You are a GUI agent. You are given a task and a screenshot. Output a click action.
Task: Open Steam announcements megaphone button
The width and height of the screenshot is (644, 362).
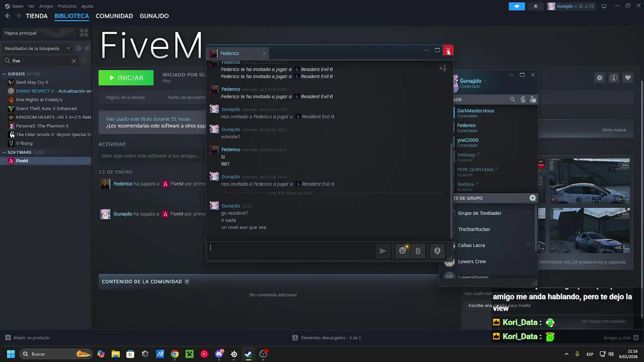(x=517, y=6)
